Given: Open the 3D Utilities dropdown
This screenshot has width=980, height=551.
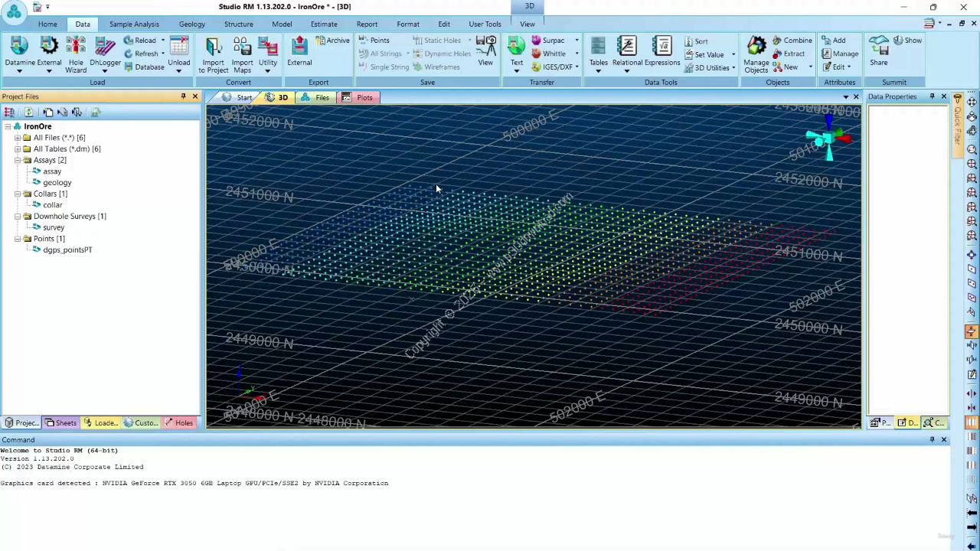Looking at the screenshot, I should pyautogui.click(x=733, y=68).
